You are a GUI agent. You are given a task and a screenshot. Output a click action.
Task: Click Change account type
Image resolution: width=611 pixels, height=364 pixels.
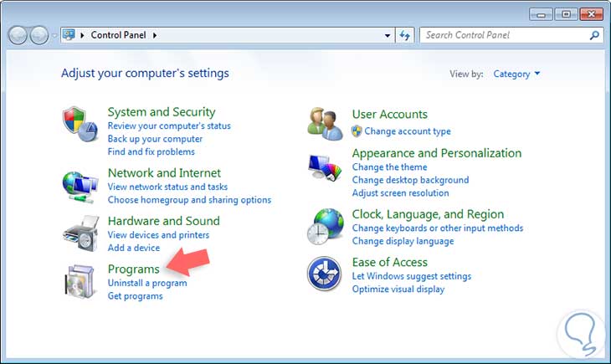[408, 131]
